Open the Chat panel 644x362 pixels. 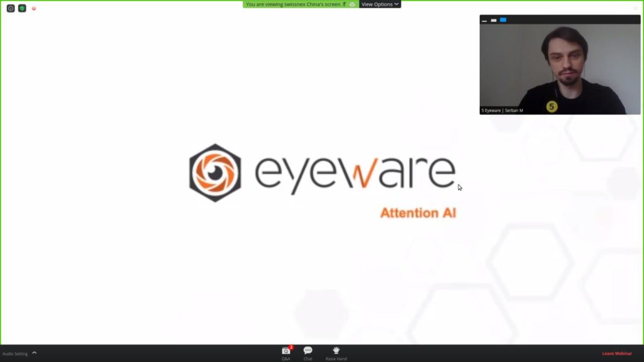point(308,353)
